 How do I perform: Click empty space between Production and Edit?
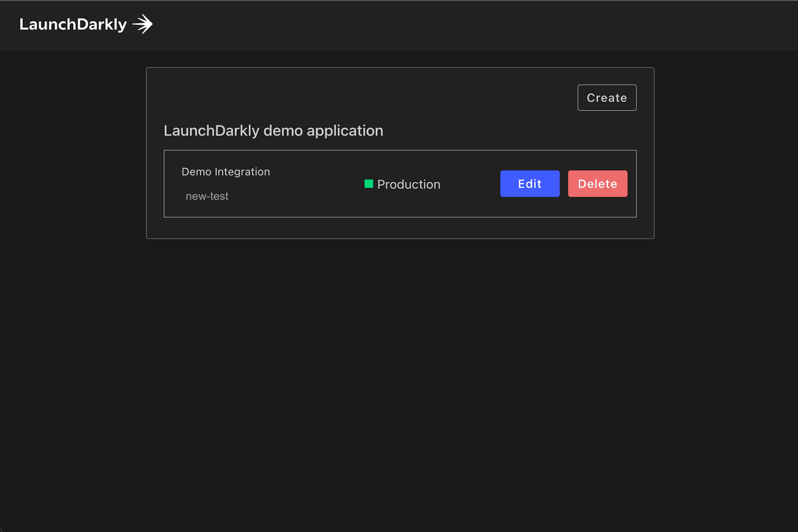[x=470, y=183]
